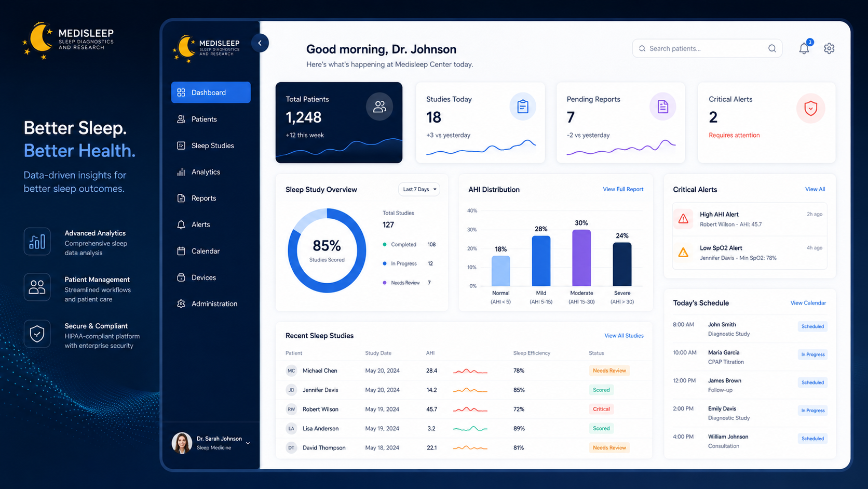Click View All link in Critical Alerts
This screenshot has width=868, height=489.
[815, 189]
